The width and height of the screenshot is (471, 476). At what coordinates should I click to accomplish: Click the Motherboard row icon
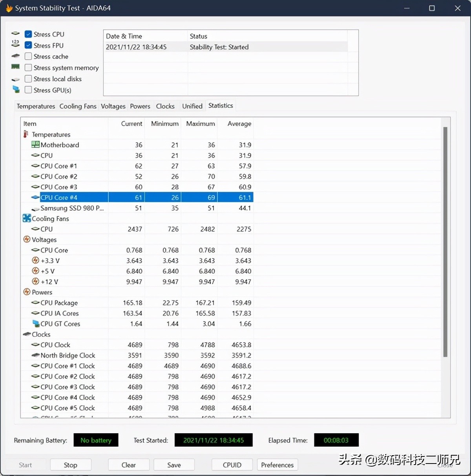pos(35,145)
